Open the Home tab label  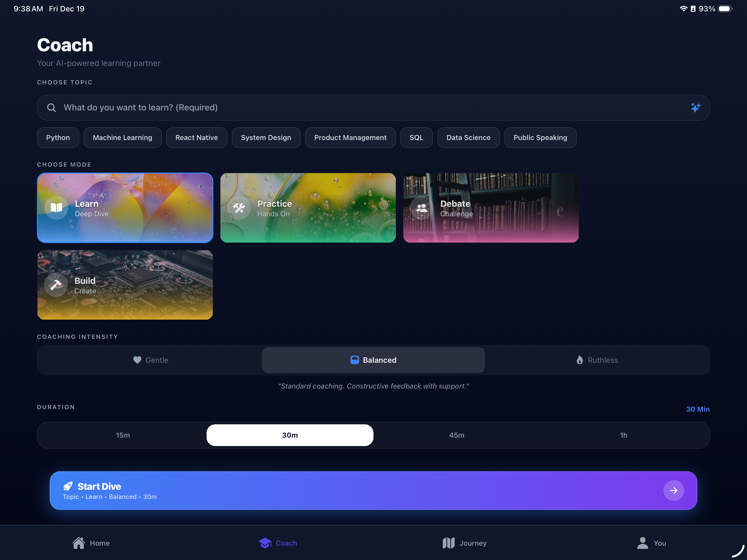click(x=100, y=543)
